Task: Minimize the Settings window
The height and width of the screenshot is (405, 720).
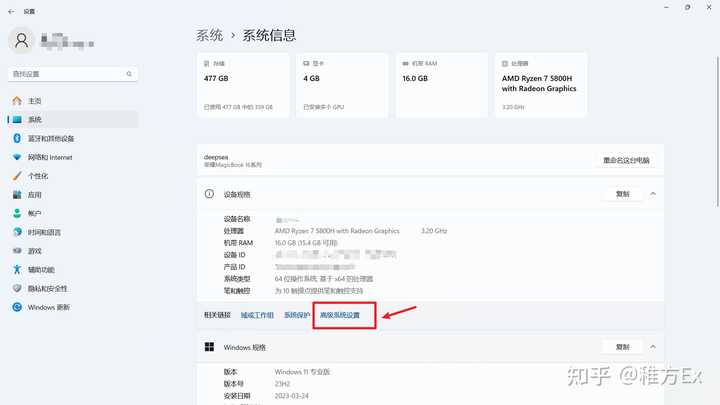Action: [x=666, y=7]
